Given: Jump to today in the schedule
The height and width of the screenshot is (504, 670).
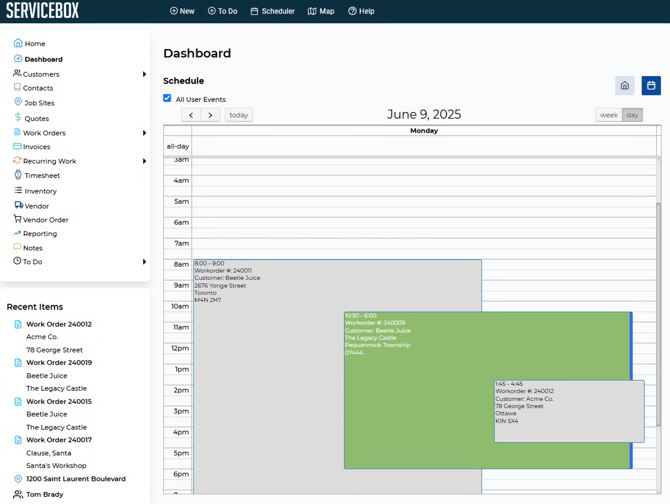Looking at the screenshot, I should [x=238, y=115].
